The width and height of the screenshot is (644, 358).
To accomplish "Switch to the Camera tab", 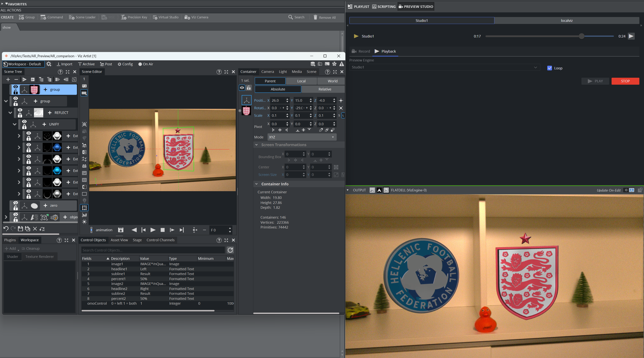I will click(x=268, y=72).
